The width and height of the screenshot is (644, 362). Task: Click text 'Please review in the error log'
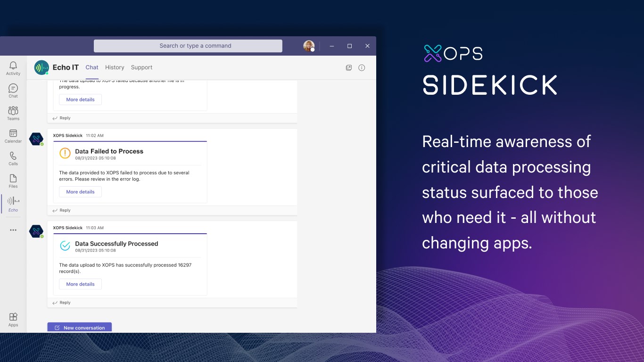coord(107,179)
